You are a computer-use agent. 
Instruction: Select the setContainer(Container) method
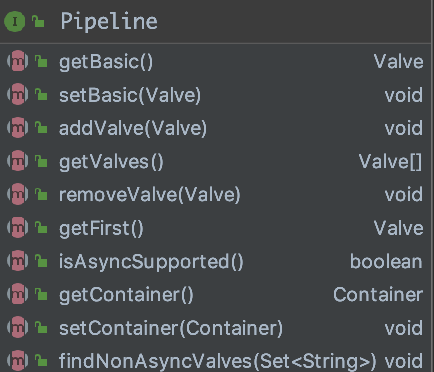tap(215, 328)
